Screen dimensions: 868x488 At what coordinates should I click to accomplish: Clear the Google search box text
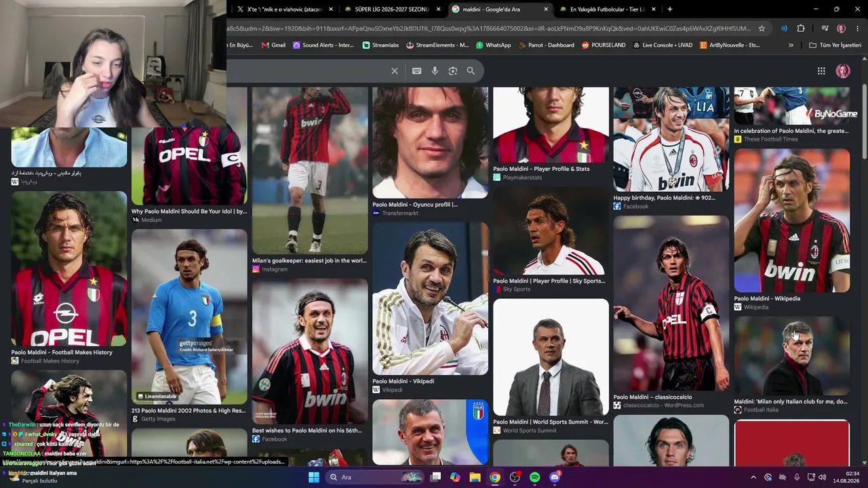click(395, 70)
